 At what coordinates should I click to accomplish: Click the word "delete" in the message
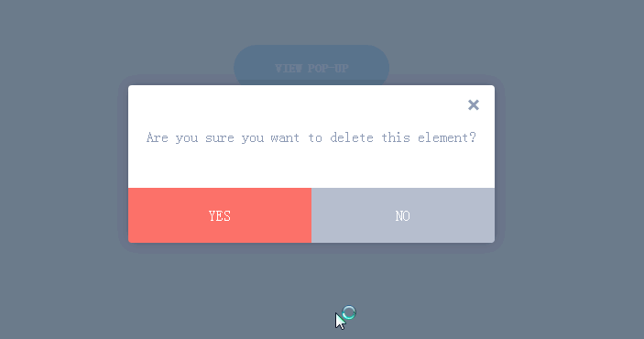(352, 137)
